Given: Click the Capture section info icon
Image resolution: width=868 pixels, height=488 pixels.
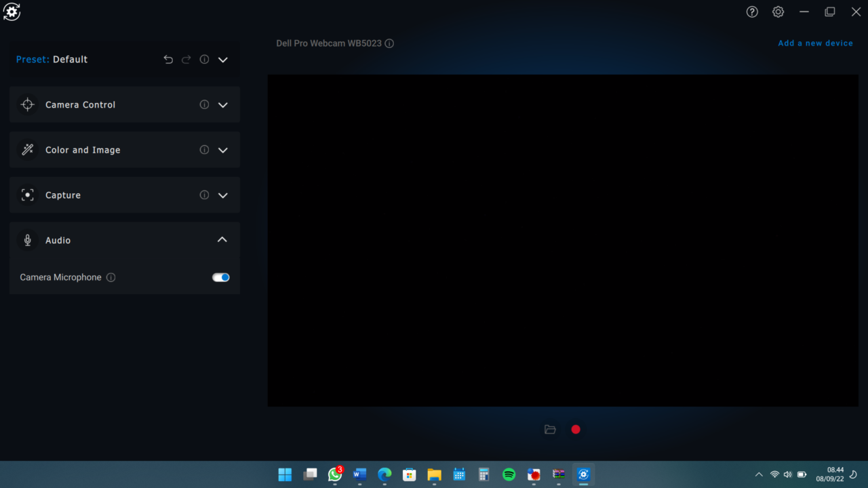Looking at the screenshot, I should click(204, 195).
